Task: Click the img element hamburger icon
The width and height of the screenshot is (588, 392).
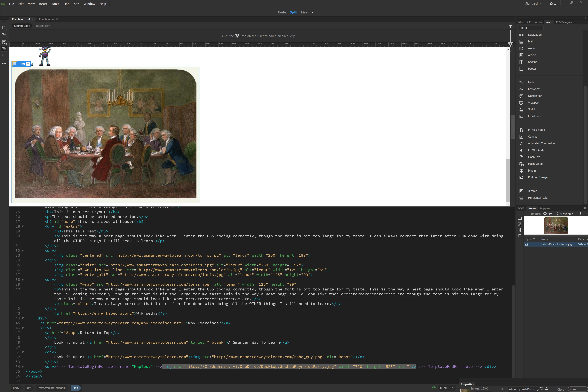Action: [15, 64]
